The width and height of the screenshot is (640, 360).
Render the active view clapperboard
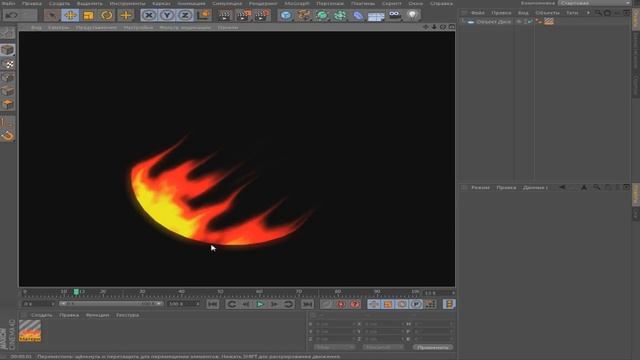click(x=224, y=16)
